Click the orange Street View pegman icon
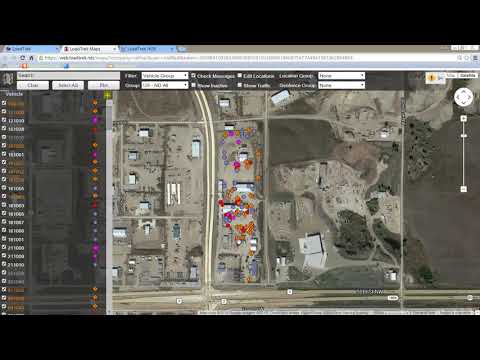This screenshot has width=480, height=360. [x=432, y=78]
